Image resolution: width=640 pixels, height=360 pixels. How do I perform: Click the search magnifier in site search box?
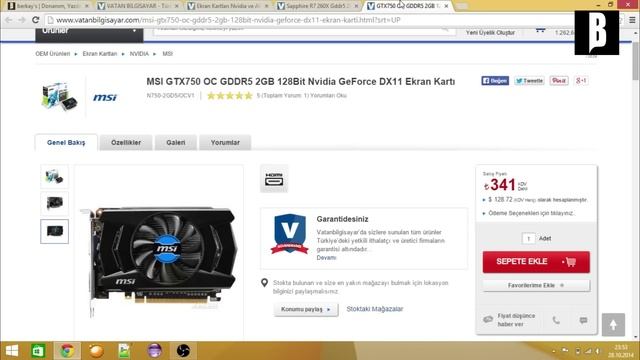pos(445,29)
